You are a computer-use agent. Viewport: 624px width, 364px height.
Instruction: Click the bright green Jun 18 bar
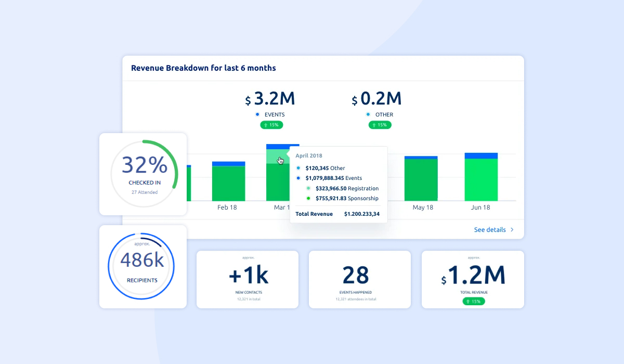click(x=481, y=179)
